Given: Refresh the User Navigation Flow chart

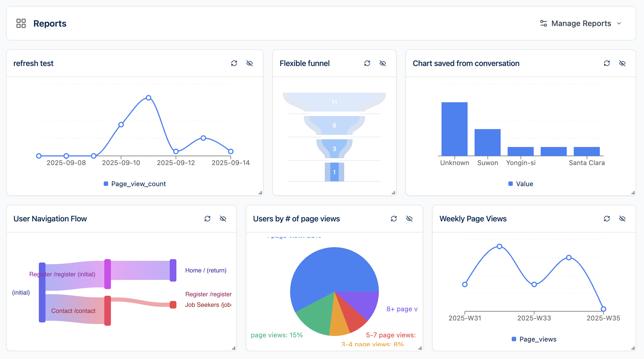Looking at the screenshot, I should coord(207,219).
